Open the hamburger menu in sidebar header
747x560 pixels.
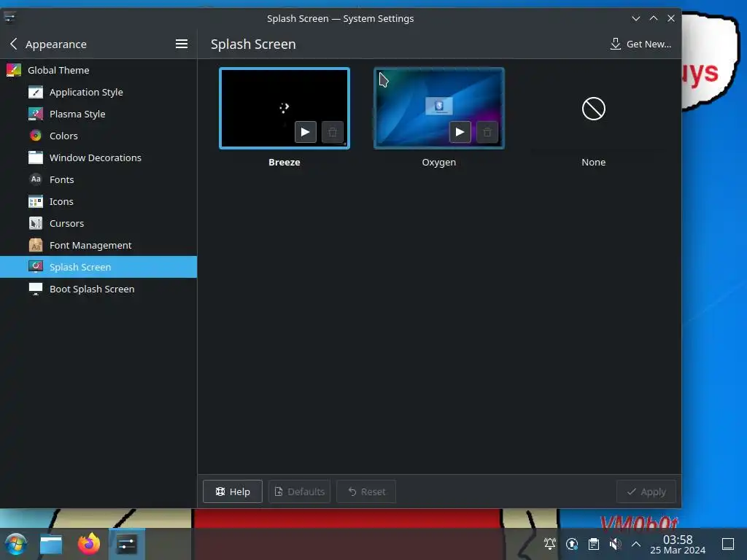(182, 44)
